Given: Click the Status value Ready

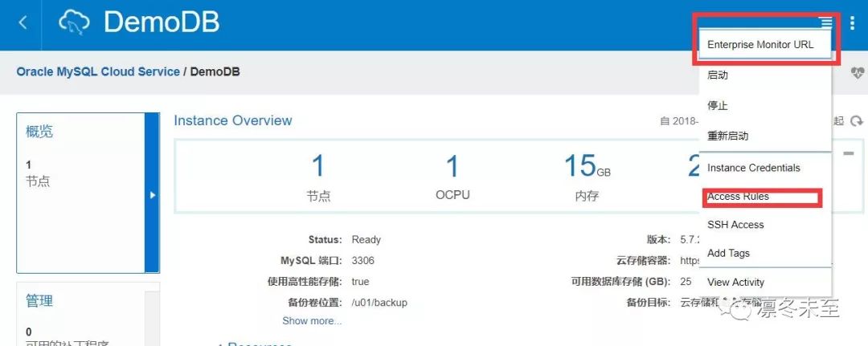Looking at the screenshot, I should coord(366,240).
